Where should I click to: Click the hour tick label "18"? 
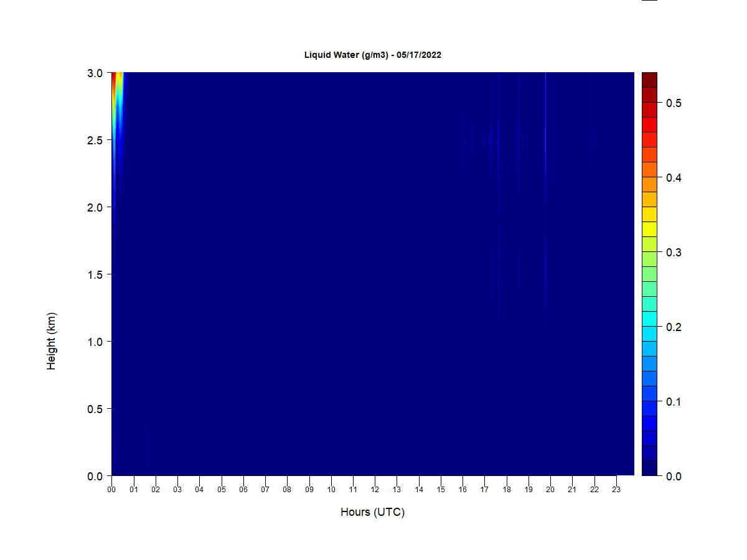(x=507, y=490)
